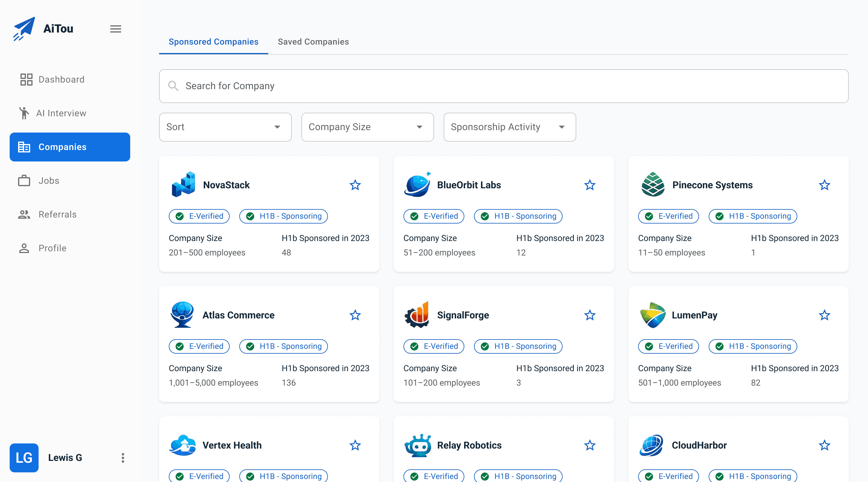Open Atlas Commerce title
Image resolution: width=868 pixels, height=482 pixels.
[238, 315]
